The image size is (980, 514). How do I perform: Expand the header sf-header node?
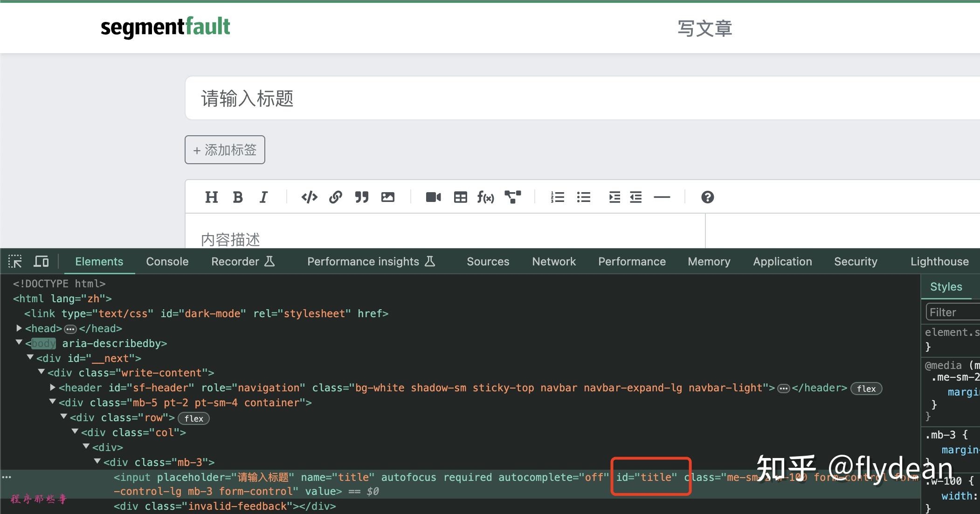click(52, 388)
